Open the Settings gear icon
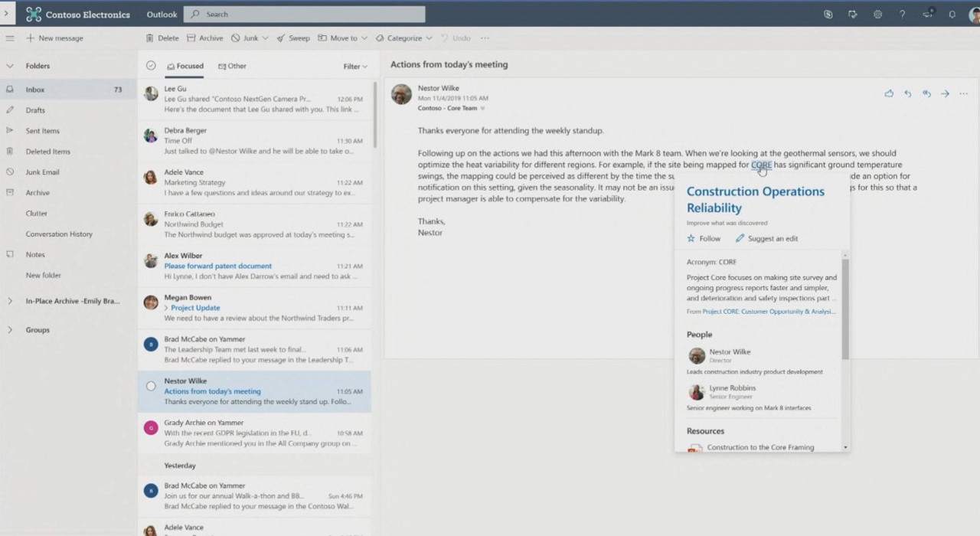Screen dimensions: 980x536 click(x=877, y=14)
